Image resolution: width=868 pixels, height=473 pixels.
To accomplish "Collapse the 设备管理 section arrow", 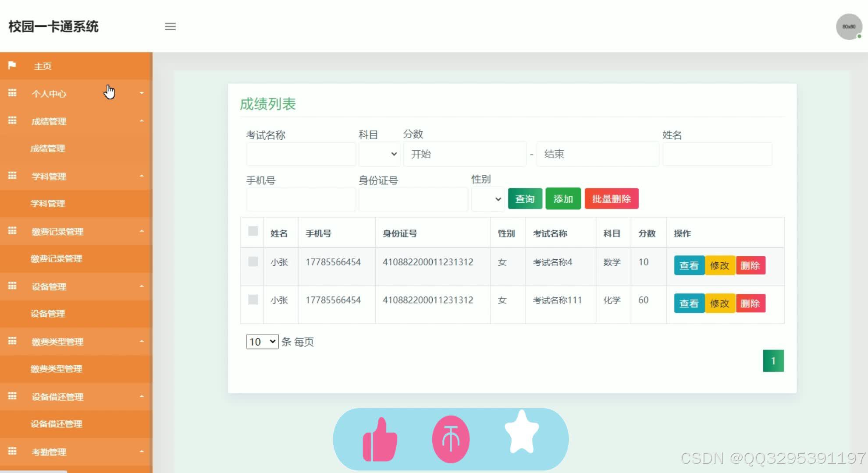I will [x=142, y=286].
